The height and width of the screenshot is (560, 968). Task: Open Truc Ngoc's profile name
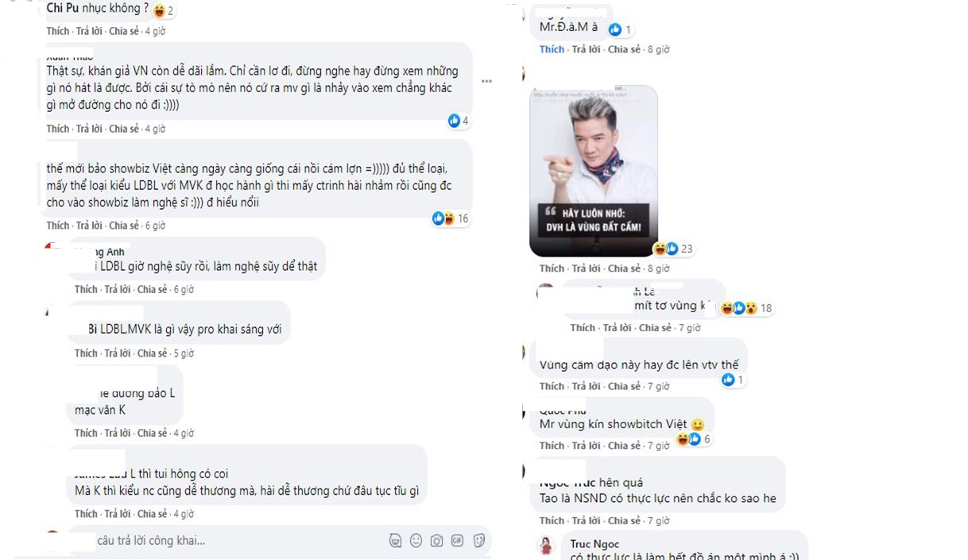pyautogui.click(x=593, y=544)
